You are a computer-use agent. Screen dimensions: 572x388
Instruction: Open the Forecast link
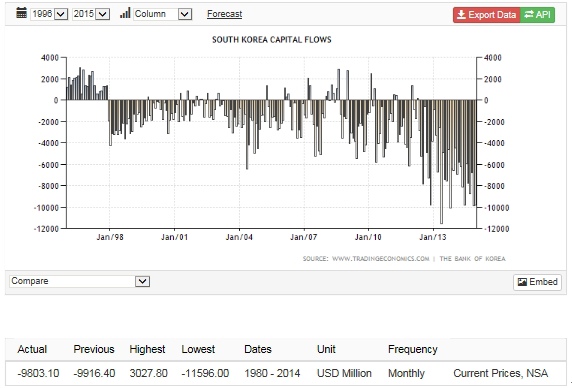pos(224,14)
